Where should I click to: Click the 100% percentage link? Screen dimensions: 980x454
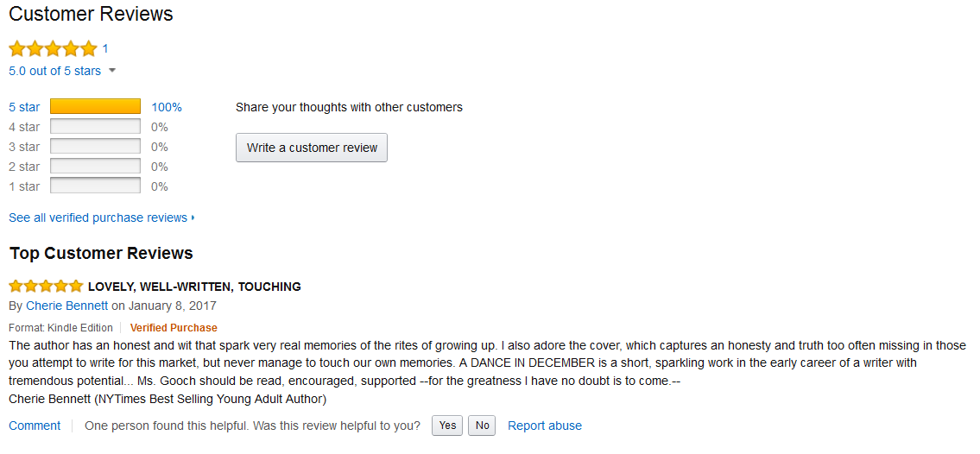(167, 107)
